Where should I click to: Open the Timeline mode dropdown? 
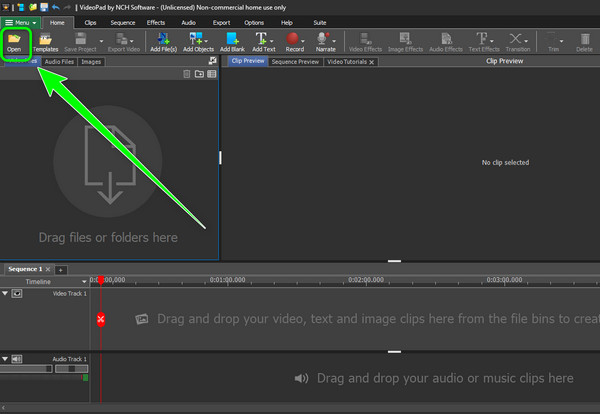84,282
